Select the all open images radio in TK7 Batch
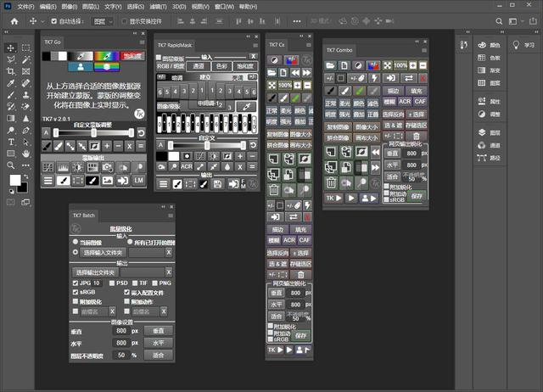 pyautogui.click(x=130, y=242)
